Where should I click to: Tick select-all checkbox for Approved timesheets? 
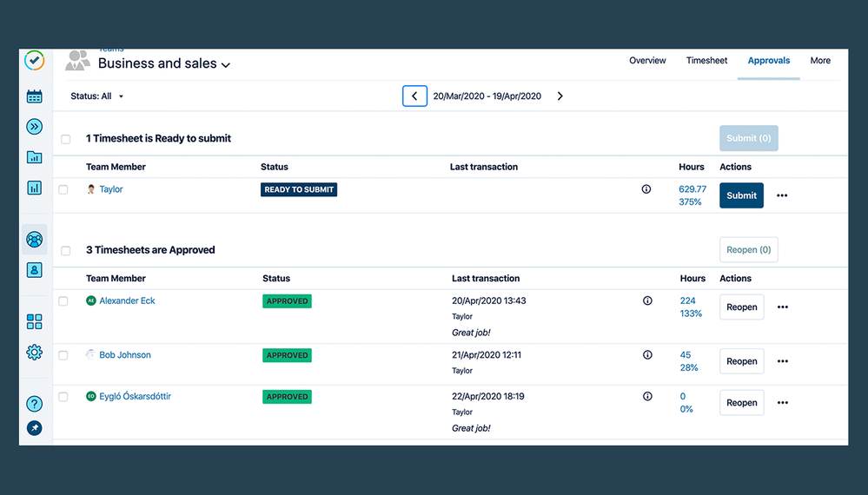pyautogui.click(x=66, y=251)
